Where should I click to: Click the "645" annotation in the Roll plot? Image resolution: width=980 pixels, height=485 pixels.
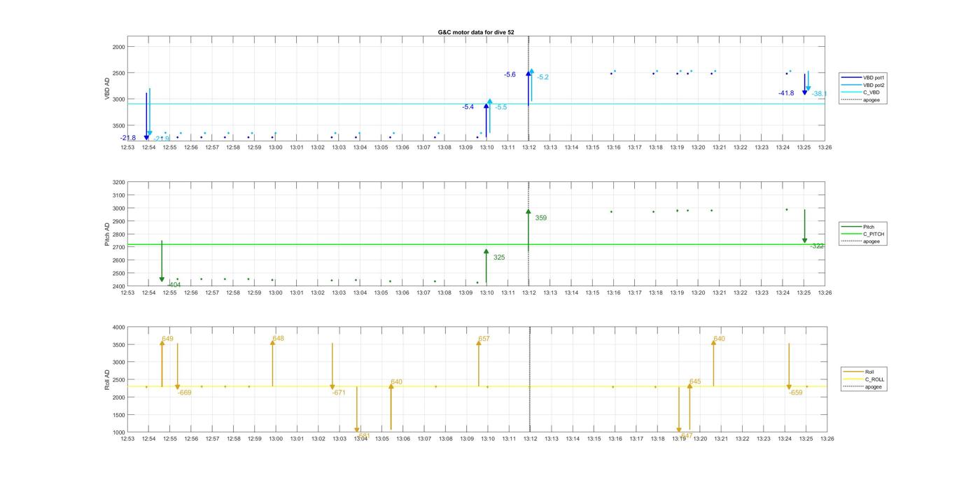pyautogui.click(x=695, y=382)
